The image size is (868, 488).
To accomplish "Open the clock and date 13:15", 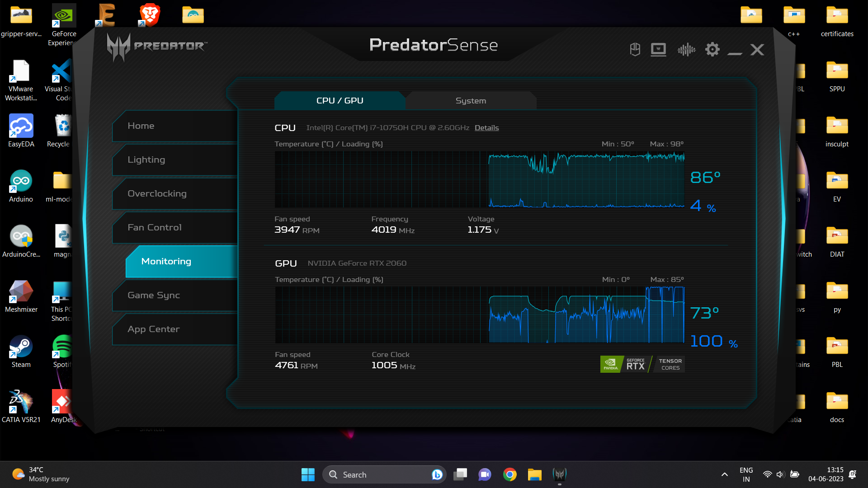I will tap(826, 474).
